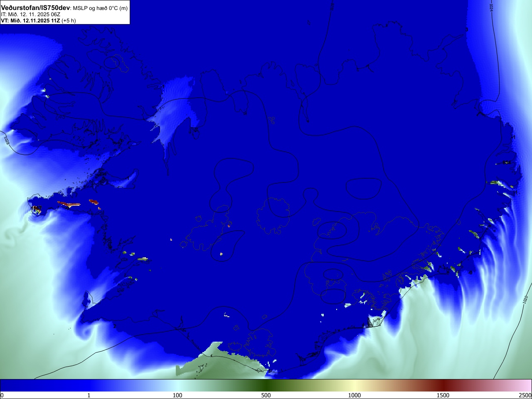Image resolution: width=532 pixels, height=399 pixels.
Task: Click the 500 label on the colour scale
Action: pos(266,395)
